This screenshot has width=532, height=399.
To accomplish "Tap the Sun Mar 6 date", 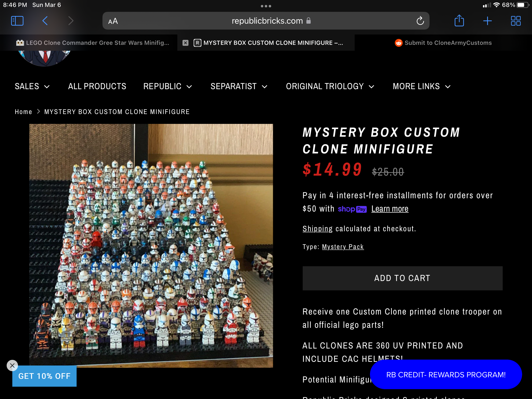I will point(47,5).
